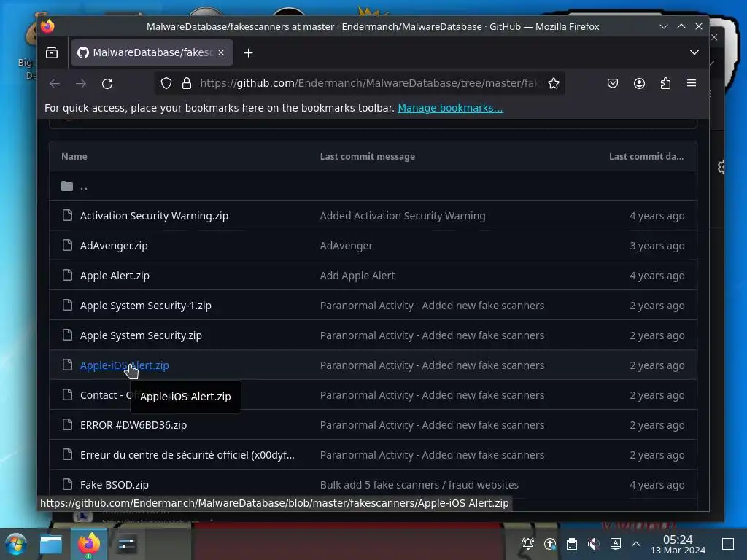Open the file manager taskbar icon

pos(51,544)
